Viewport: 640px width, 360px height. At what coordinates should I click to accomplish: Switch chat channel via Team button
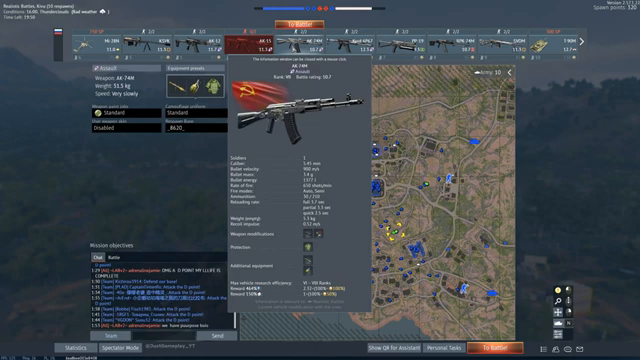pos(111,336)
